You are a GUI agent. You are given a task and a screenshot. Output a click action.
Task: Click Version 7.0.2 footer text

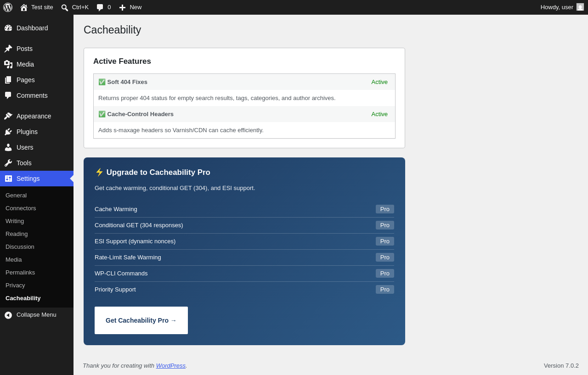pyautogui.click(x=561, y=366)
